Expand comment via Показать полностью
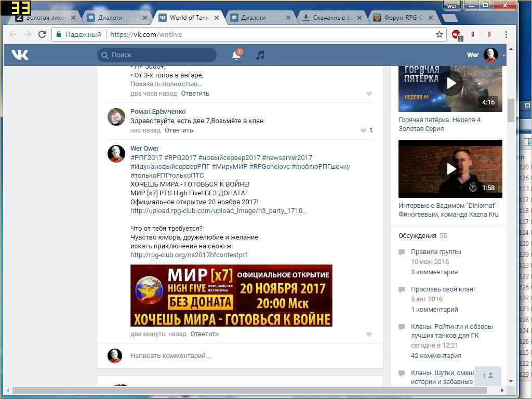Viewport: 532px width, 399px height. pos(166,84)
